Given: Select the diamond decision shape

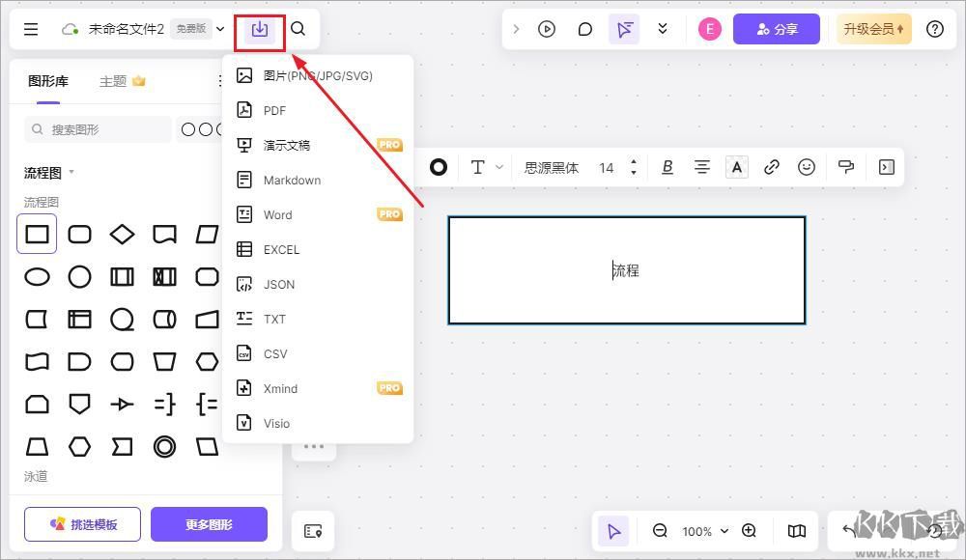Looking at the screenshot, I should point(122,234).
